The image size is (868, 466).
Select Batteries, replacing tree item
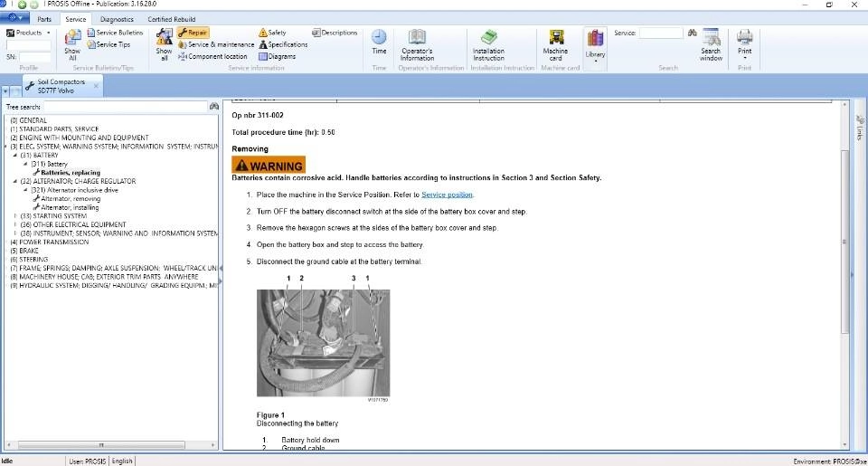tap(71, 173)
